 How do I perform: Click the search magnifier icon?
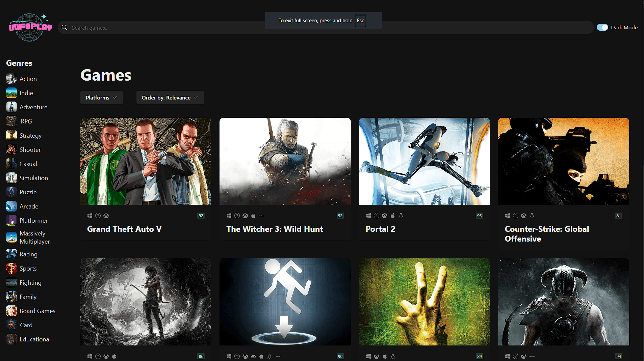pos(65,27)
